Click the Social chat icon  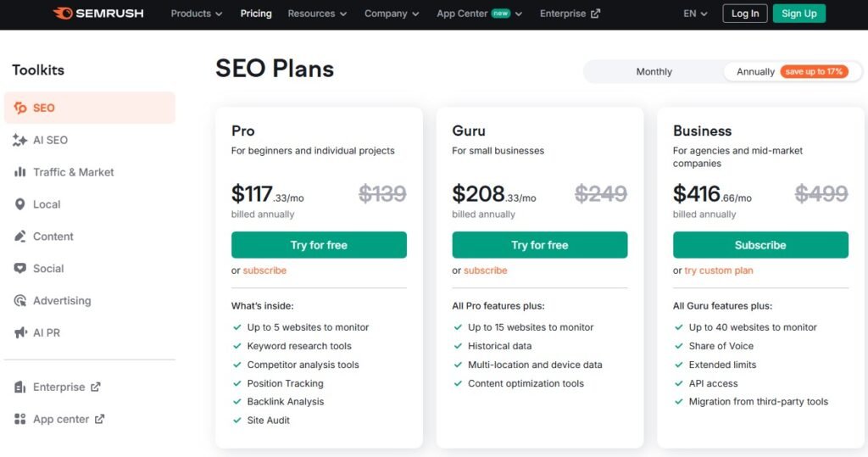(20, 269)
